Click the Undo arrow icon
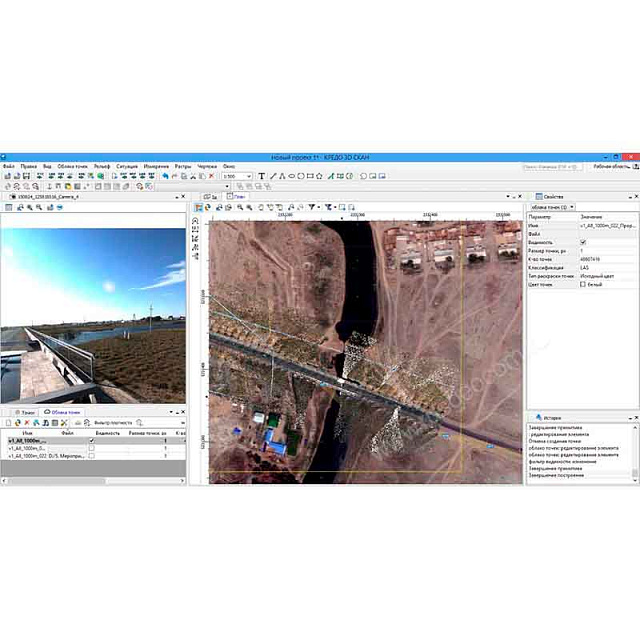The width and height of the screenshot is (640, 640). coord(165,176)
